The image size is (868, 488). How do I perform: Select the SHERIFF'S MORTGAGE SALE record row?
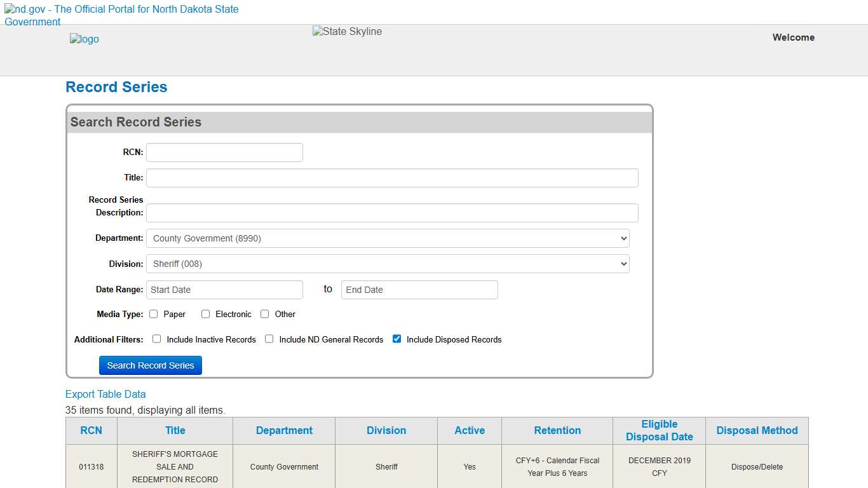point(175,466)
